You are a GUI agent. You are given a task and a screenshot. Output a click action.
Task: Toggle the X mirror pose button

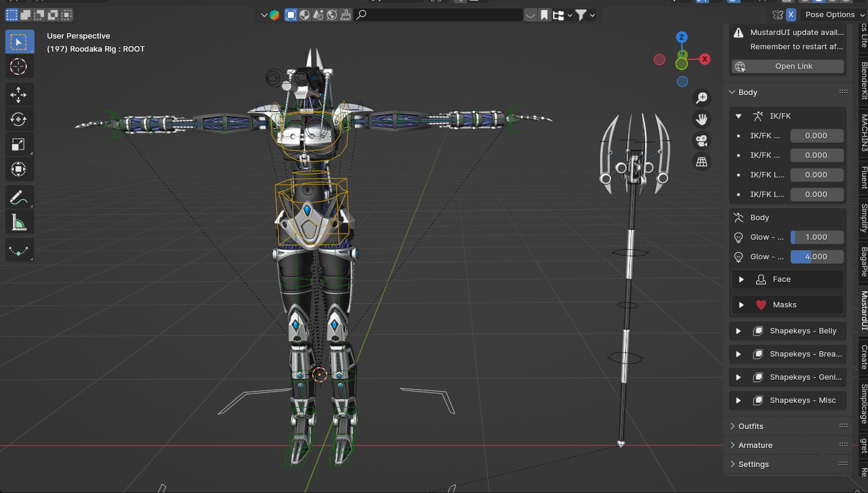(791, 15)
